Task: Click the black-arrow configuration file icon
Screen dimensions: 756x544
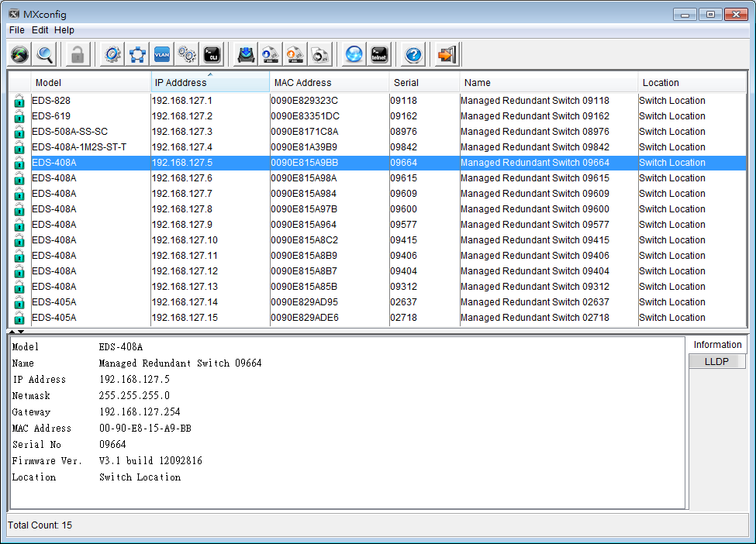Action: (x=319, y=54)
